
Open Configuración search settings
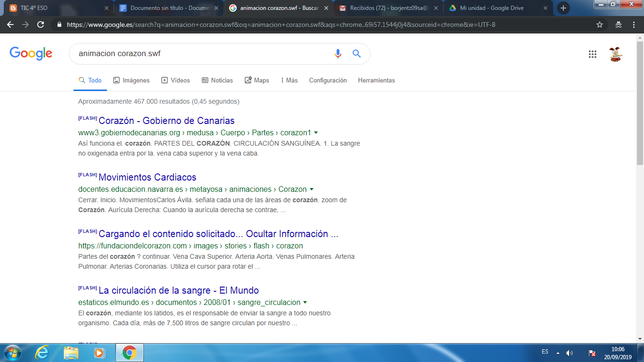point(328,81)
